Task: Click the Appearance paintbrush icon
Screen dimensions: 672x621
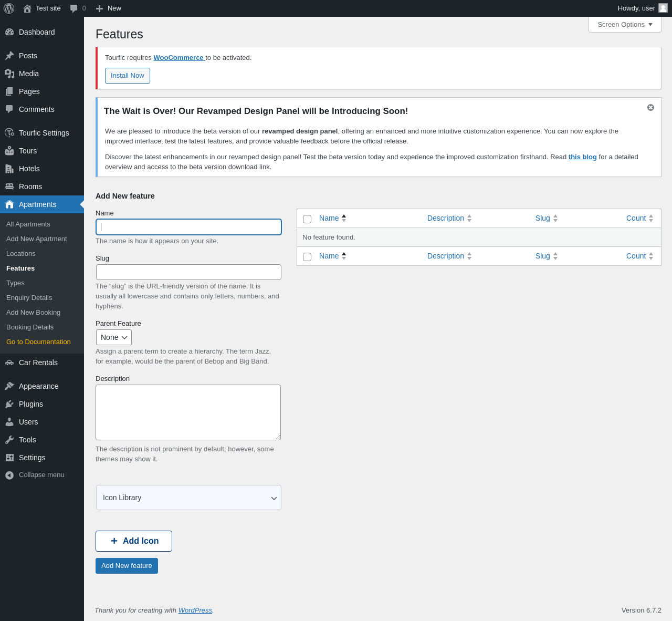Action: [x=9, y=386]
